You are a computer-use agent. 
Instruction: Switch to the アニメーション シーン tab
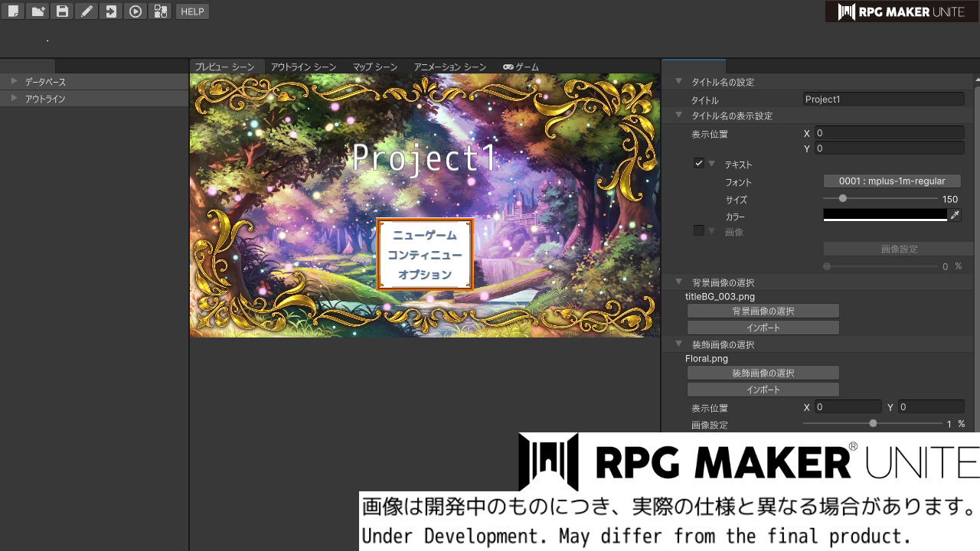point(449,67)
